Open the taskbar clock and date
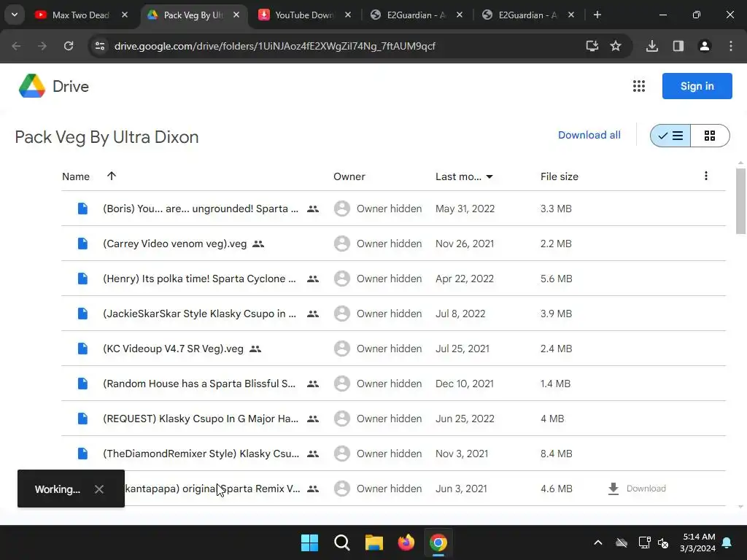 point(698,542)
